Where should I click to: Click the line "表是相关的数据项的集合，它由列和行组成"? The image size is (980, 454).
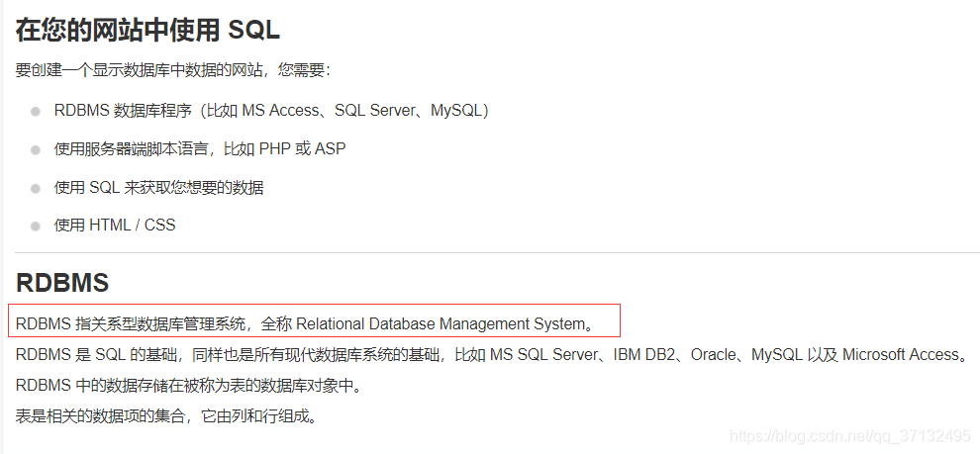coord(166,415)
